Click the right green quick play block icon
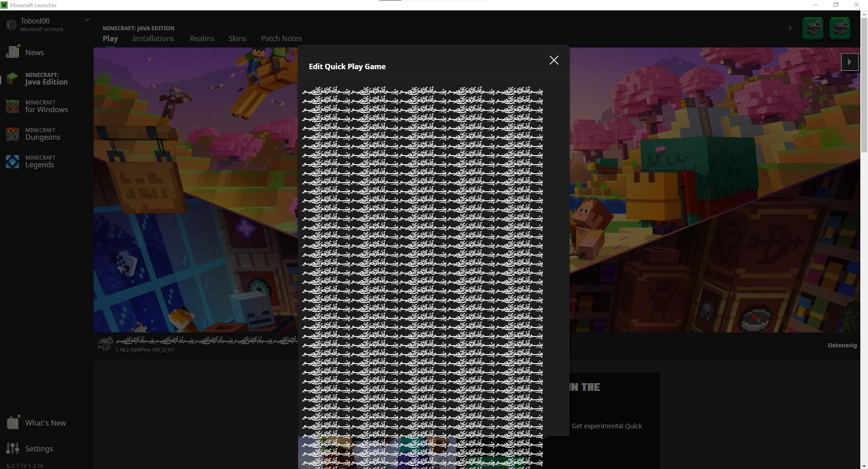 pyautogui.click(x=840, y=28)
